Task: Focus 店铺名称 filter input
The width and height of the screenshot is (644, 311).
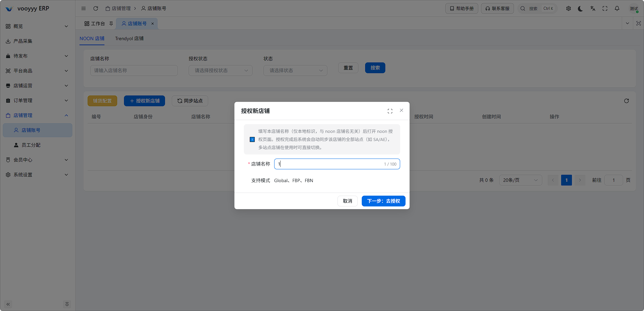Action: click(x=134, y=70)
